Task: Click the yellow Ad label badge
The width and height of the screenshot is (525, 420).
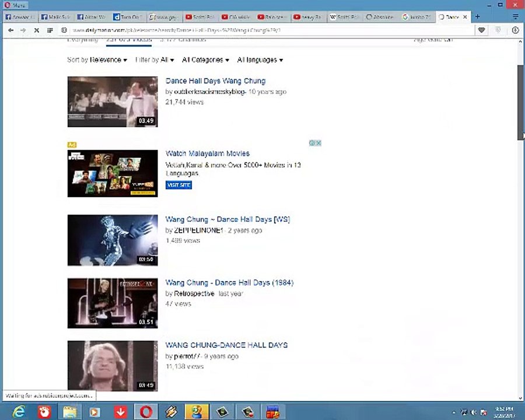Action: click(72, 145)
